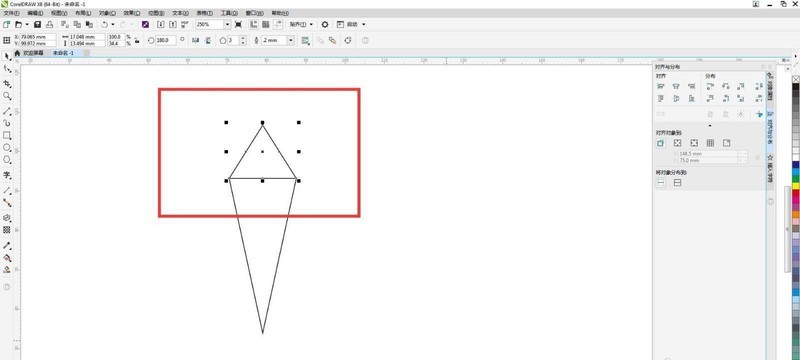800x360 pixels.
Task: Open the zoom level 250% dropdown
Action: point(227,24)
